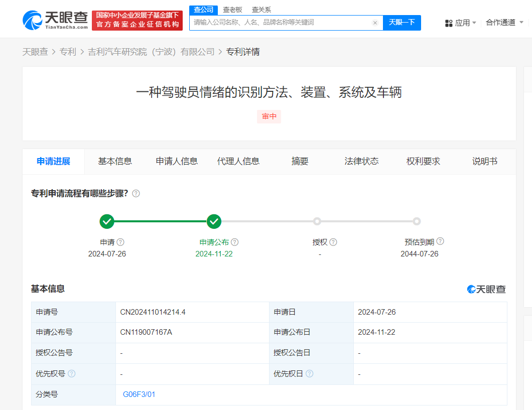Click info icon next to 优先权日
Viewport: 532px width, 410px height.
tap(310, 374)
